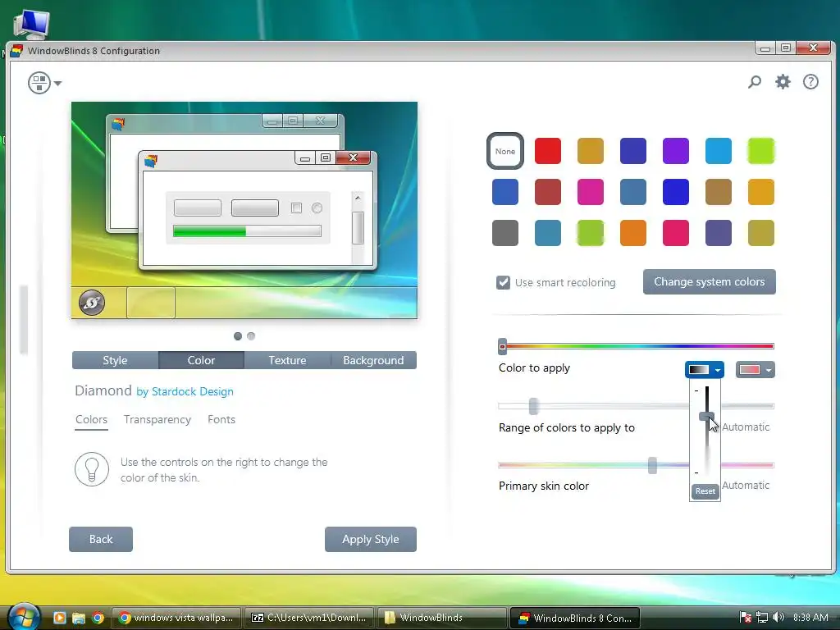Select the gold swatch in first row
The height and width of the screenshot is (630, 840).
click(x=591, y=151)
